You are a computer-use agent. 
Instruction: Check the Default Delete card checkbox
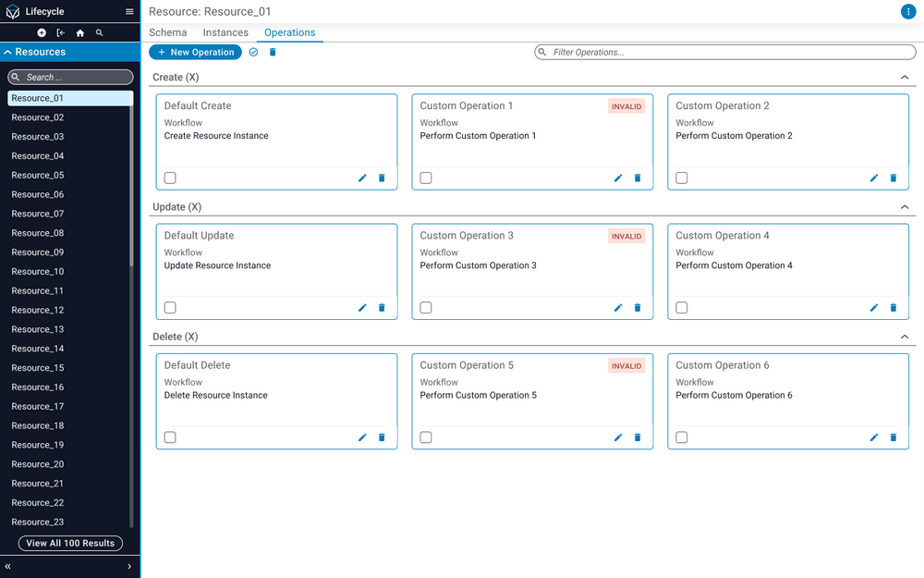(x=170, y=437)
